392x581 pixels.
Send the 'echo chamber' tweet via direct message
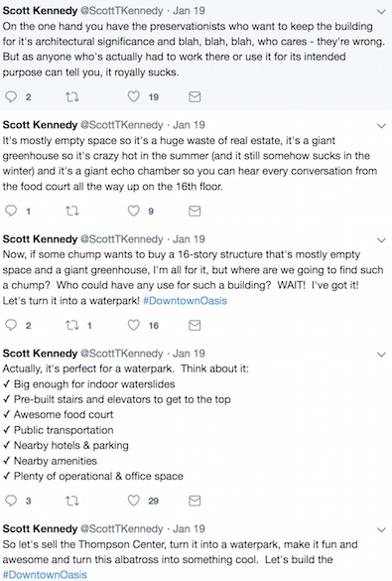[195, 211]
